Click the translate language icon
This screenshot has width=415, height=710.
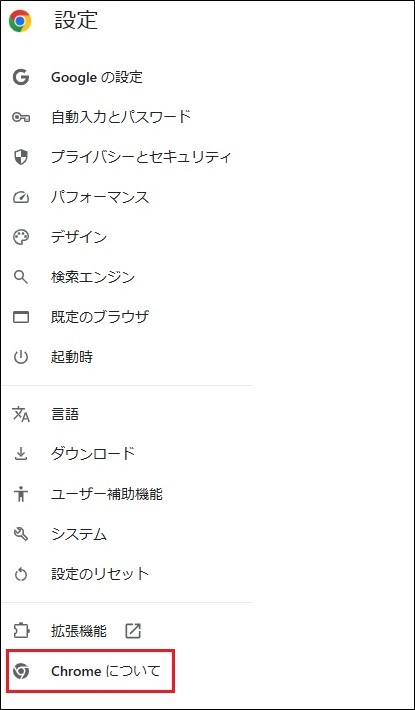(x=21, y=414)
